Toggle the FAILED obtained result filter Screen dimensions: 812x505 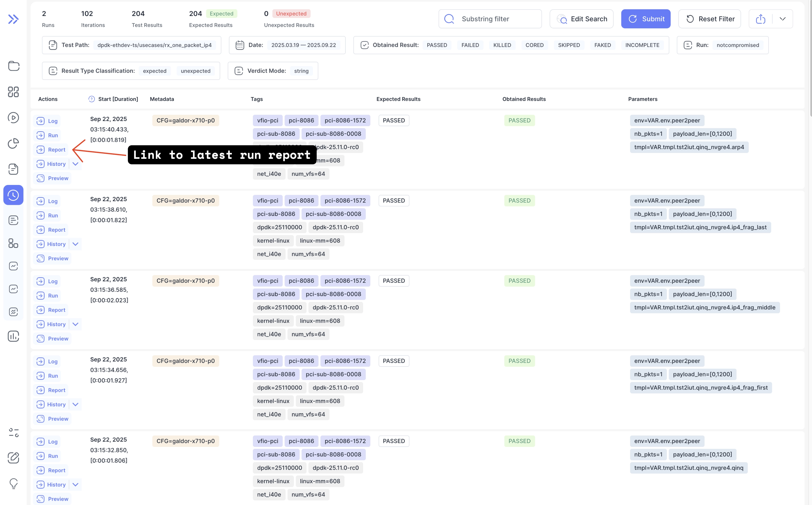coord(470,45)
